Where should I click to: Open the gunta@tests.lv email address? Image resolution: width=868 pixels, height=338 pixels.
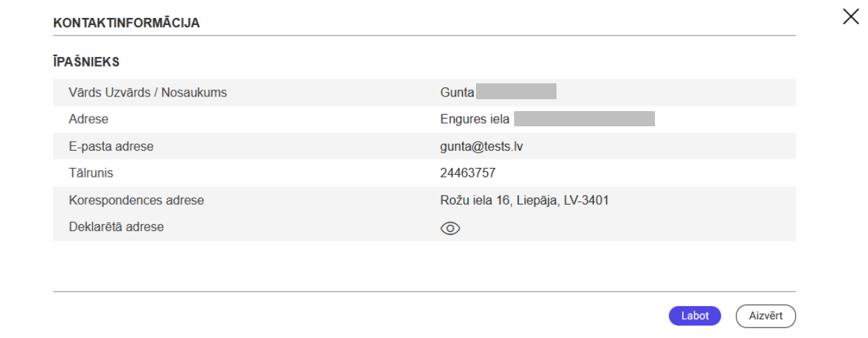486,146
